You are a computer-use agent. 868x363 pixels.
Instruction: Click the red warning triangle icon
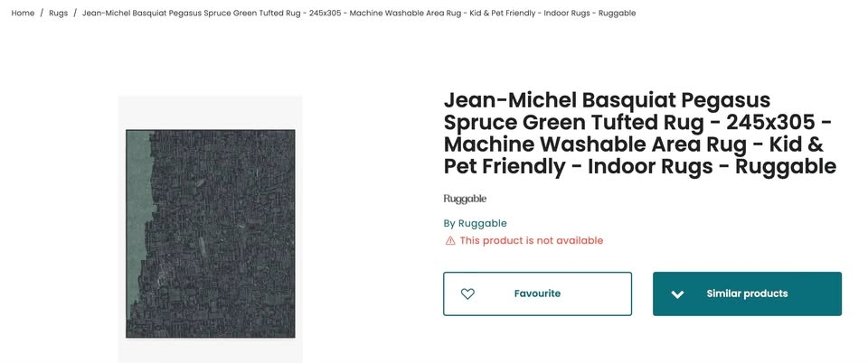tap(450, 241)
